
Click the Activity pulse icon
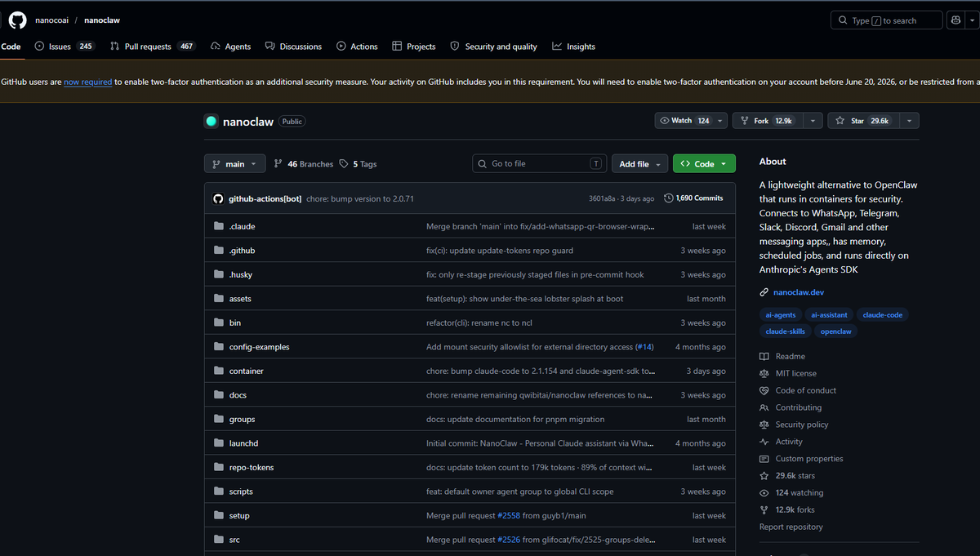click(x=764, y=442)
